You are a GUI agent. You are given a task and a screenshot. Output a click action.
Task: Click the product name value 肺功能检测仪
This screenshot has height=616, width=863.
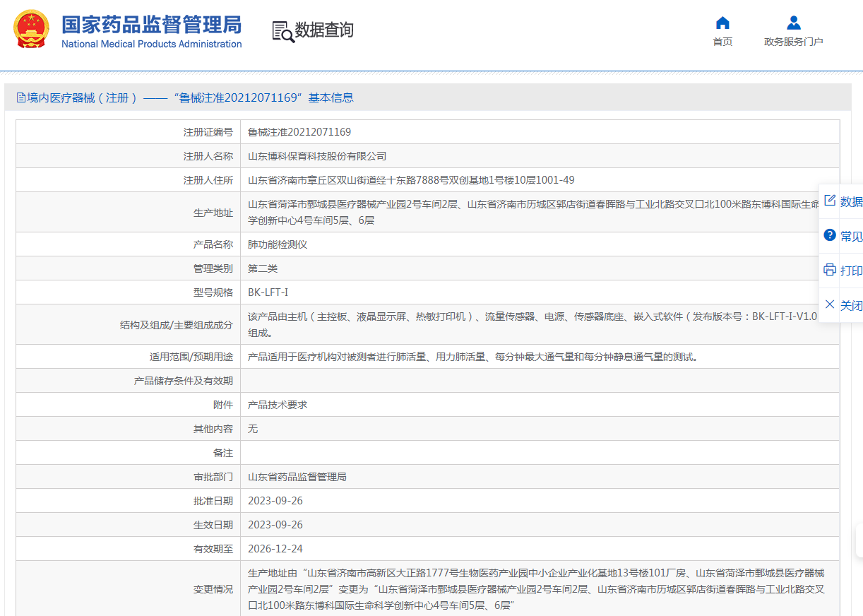point(278,244)
